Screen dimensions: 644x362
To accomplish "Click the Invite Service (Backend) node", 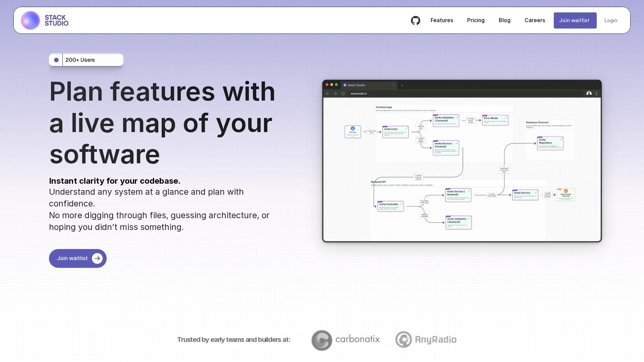I will pos(458,195).
